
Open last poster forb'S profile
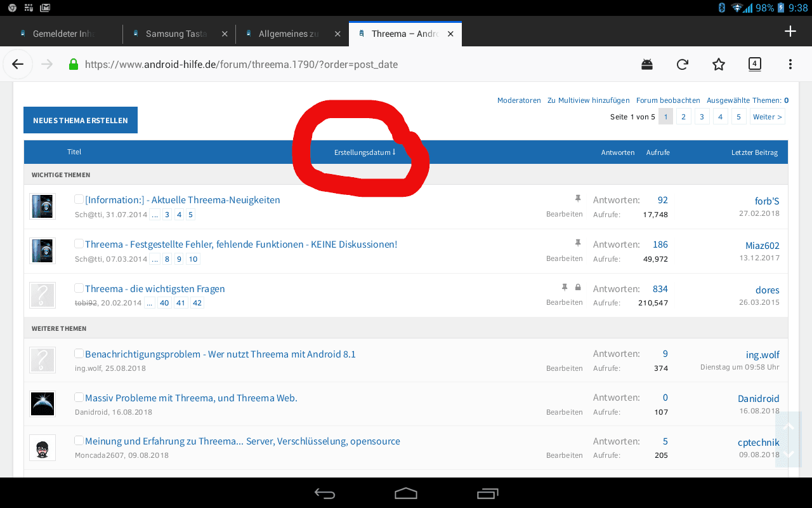[767, 201]
